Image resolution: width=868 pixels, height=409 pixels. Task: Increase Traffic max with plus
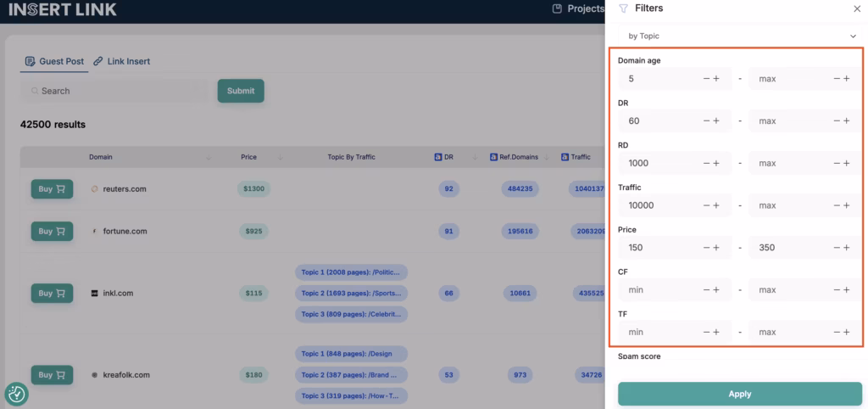click(847, 205)
